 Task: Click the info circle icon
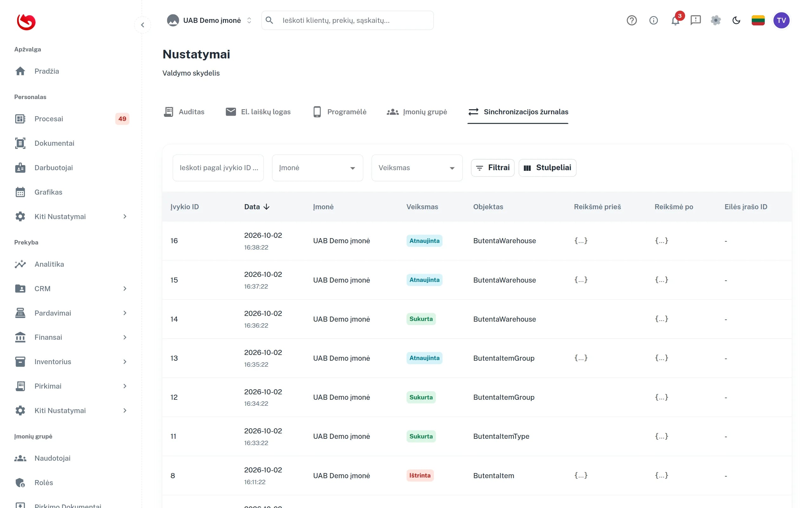653,21
